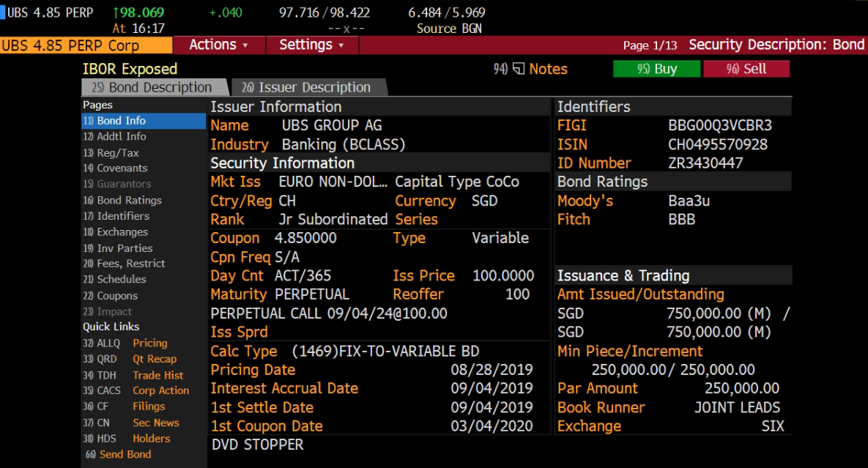Click the Exchange label
868x468 pixels.
(589, 426)
